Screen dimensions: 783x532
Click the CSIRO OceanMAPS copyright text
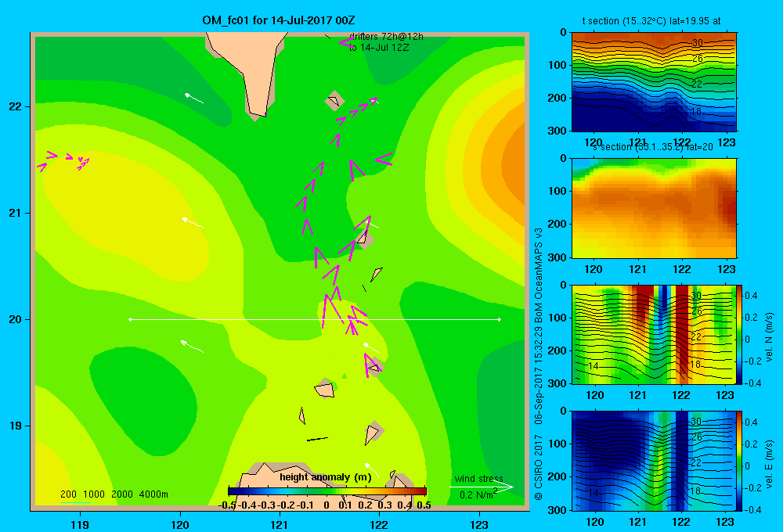[539, 365]
